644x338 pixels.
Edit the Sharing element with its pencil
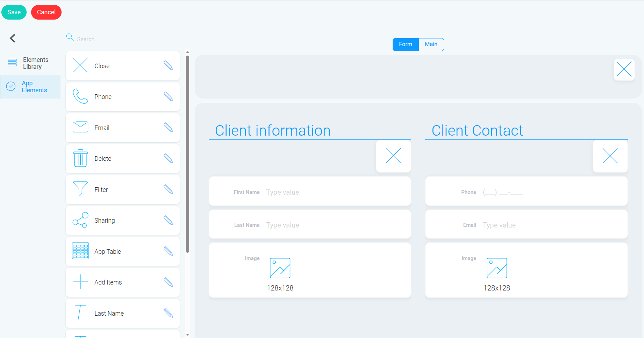168,220
